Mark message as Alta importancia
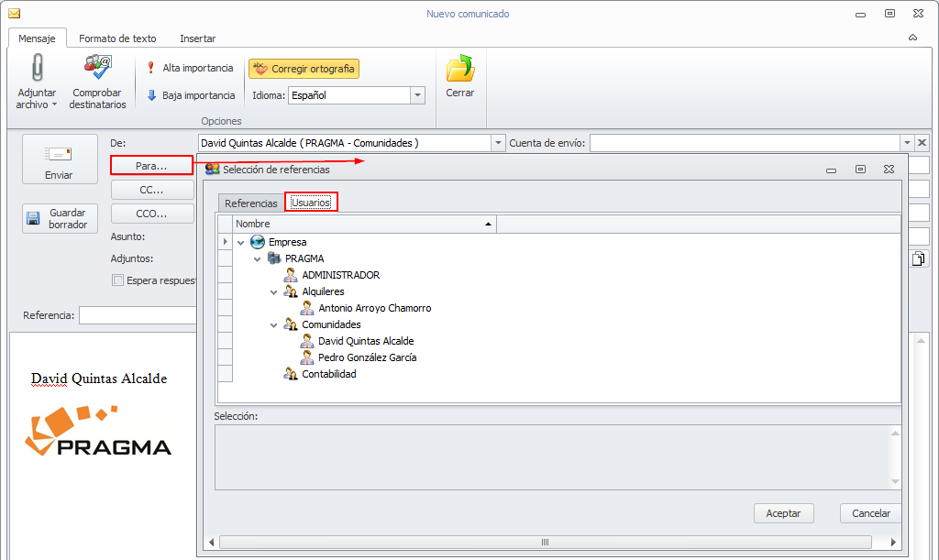939x560 pixels. coord(191,68)
